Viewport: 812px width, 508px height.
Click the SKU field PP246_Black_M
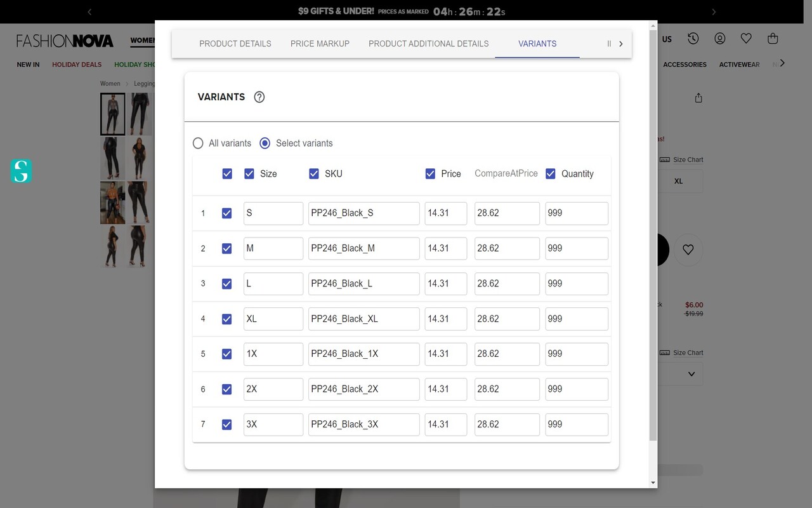[363, 248]
